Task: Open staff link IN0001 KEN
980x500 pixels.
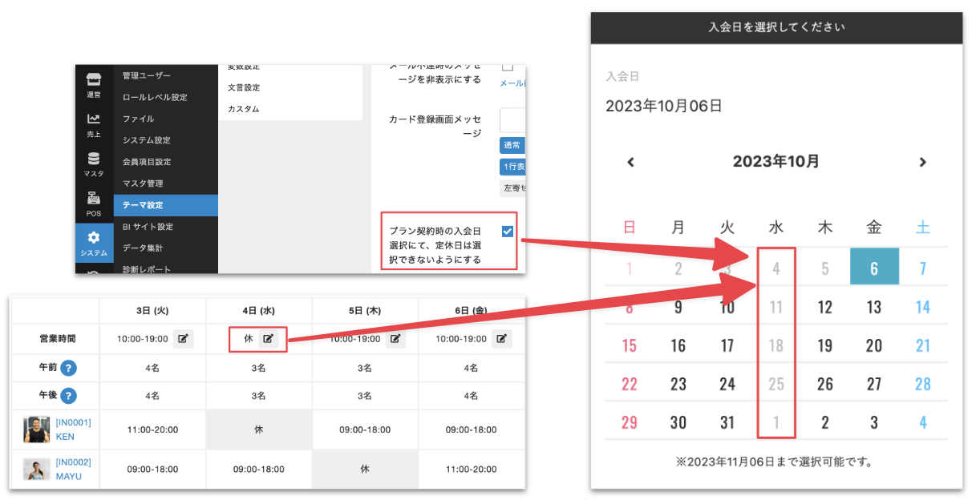Action: 73,429
